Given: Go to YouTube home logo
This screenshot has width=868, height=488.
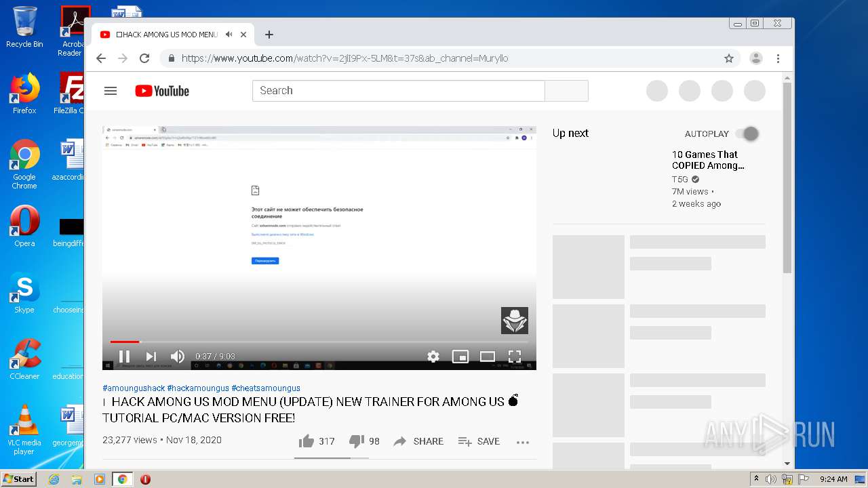Looking at the screenshot, I should point(162,91).
